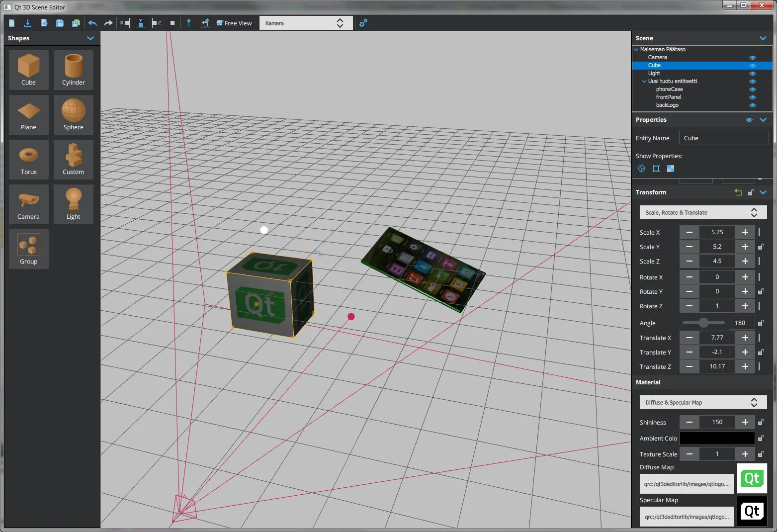The image size is (777, 532).
Task: Snap view along the Z axis
Action: [x=157, y=23]
